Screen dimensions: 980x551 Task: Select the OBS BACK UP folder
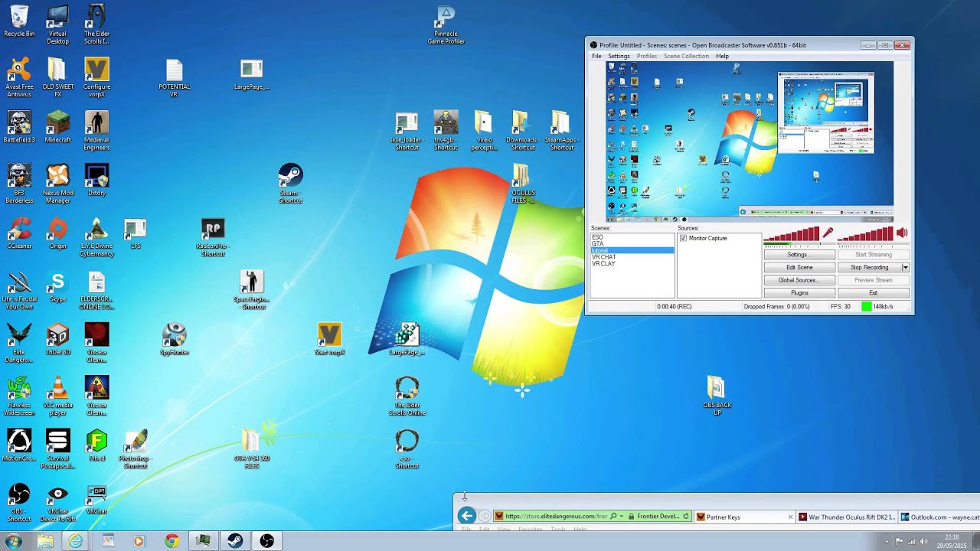point(717,396)
